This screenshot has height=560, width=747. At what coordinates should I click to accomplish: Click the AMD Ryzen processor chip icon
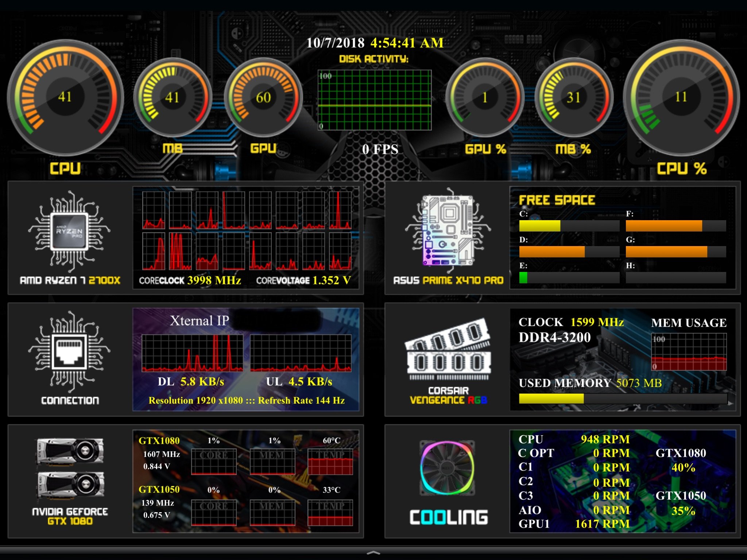point(69,232)
